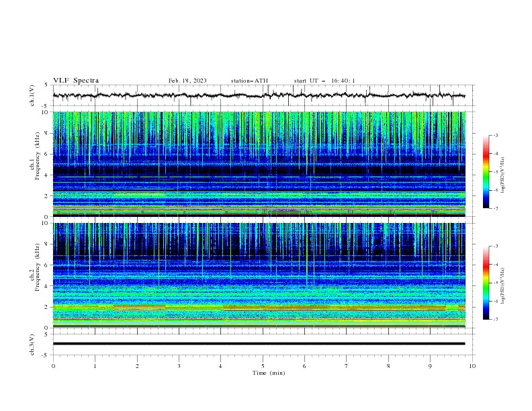This screenshot has height=411, width=532.
Task: Click the time axis tick label 9
Action: (430, 366)
